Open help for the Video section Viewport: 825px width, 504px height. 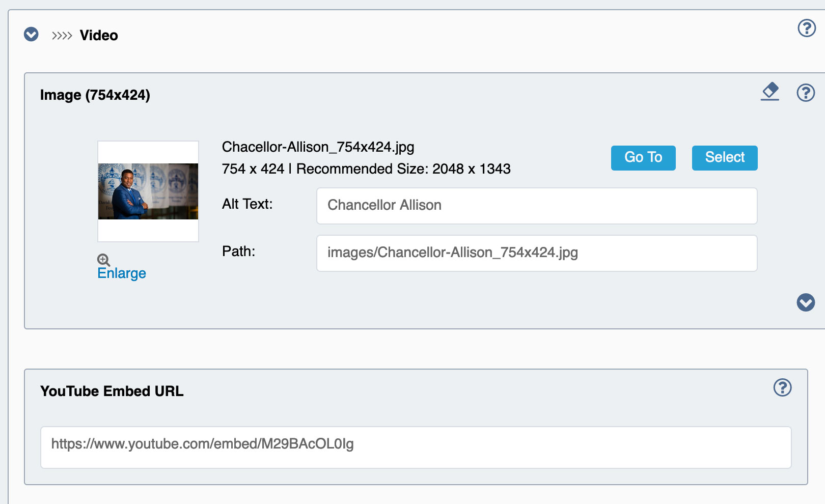coord(807,28)
